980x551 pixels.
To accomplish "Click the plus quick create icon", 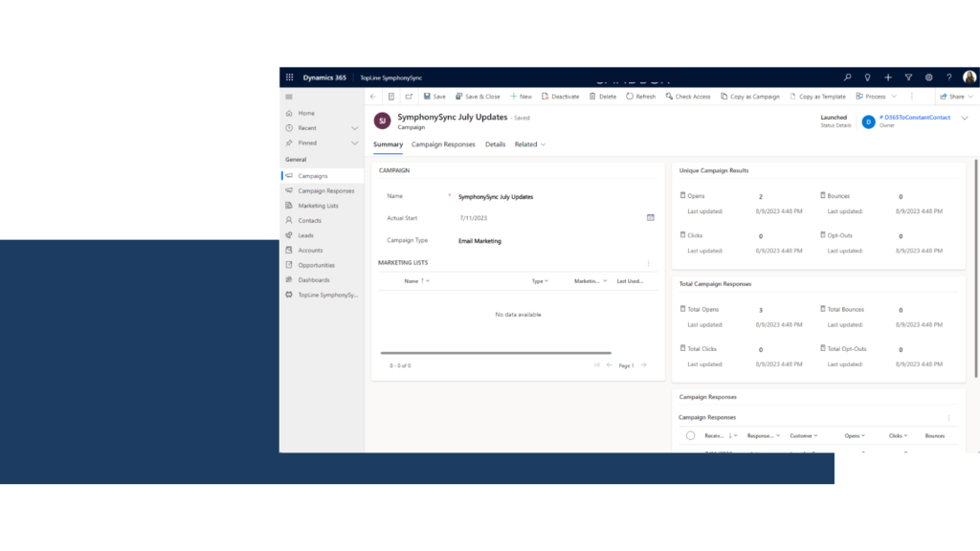I will pos(888,77).
